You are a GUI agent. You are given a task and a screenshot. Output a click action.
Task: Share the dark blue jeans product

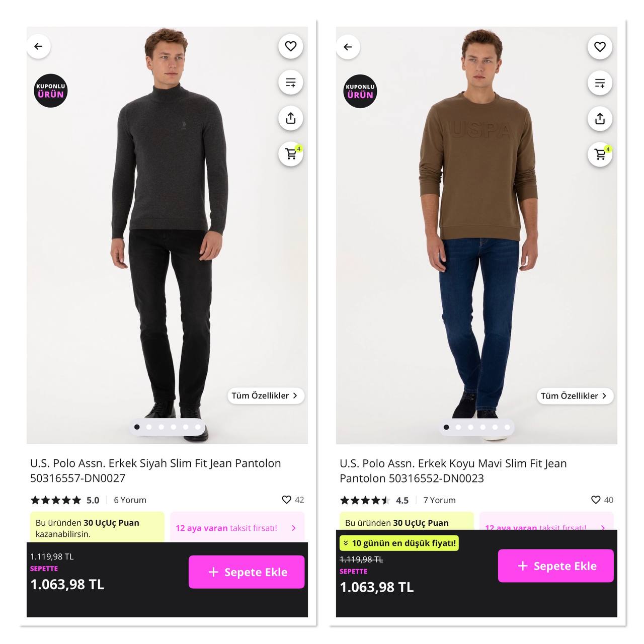click(x=600, y=119)
